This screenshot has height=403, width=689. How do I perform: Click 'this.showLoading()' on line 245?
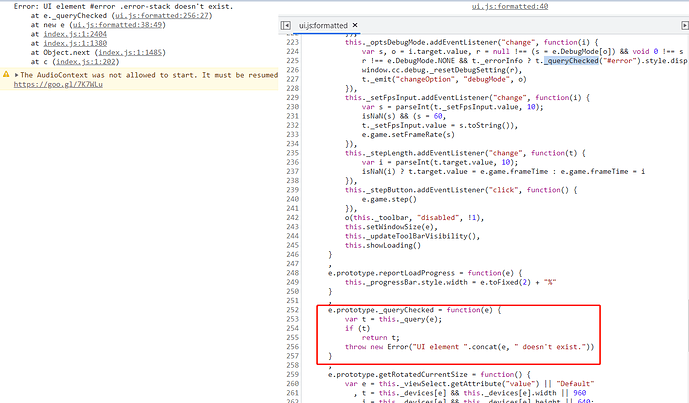(x=383, y=245)
